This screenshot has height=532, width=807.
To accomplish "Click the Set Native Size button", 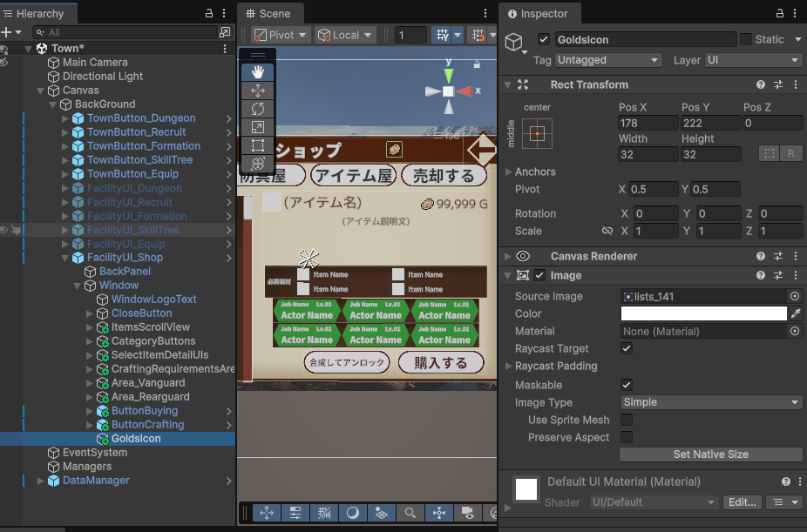I will (x=710, y=455).
